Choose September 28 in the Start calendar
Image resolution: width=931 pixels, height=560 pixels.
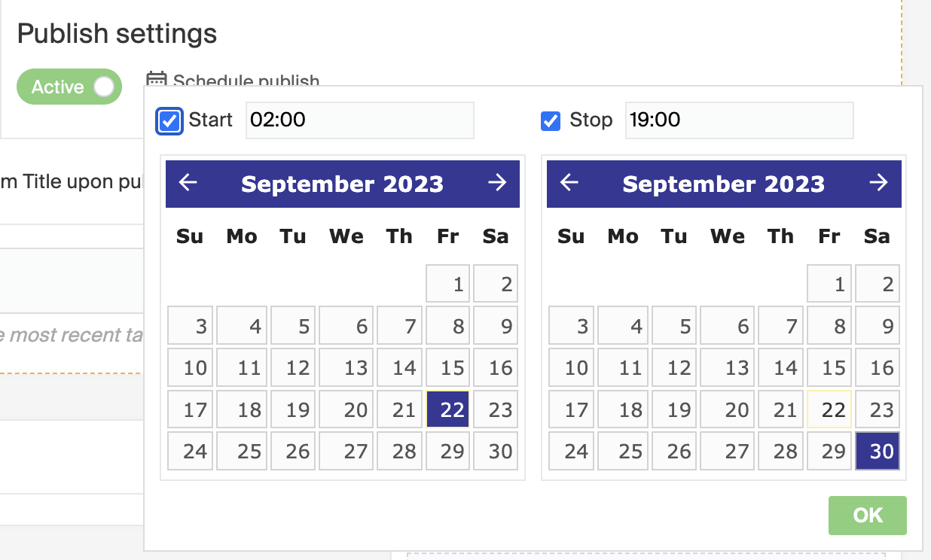pyautogui.click(x=400, y=451)
